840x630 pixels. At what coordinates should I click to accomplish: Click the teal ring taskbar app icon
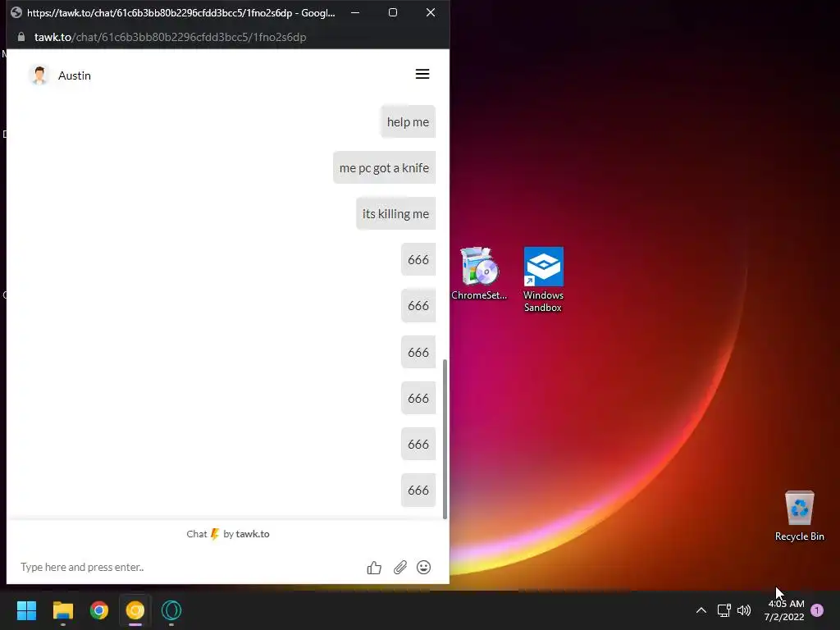pyautogui.click(x=171, y=610)
